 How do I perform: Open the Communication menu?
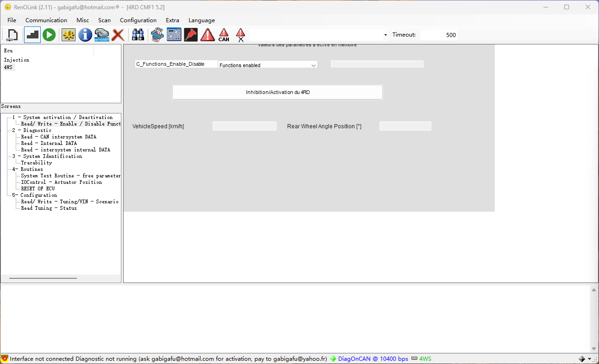pyautogui.click(x=46, y=20)
